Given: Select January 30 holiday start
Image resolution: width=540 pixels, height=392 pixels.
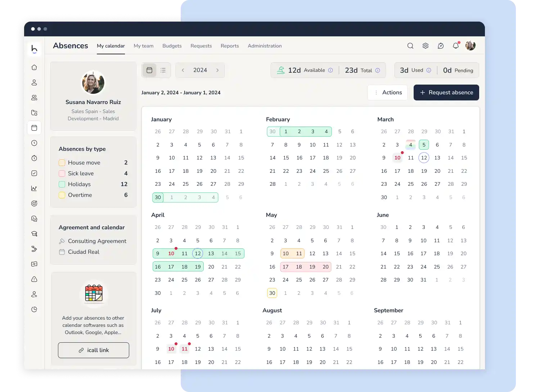Looking at the screenshot, I should coord(158,197).
